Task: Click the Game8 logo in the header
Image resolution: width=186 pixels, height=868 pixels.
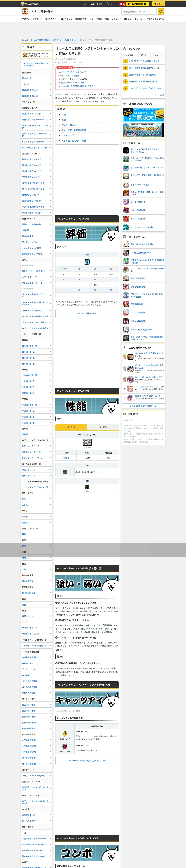Action: pyautogui.click(x=30, y=4)
